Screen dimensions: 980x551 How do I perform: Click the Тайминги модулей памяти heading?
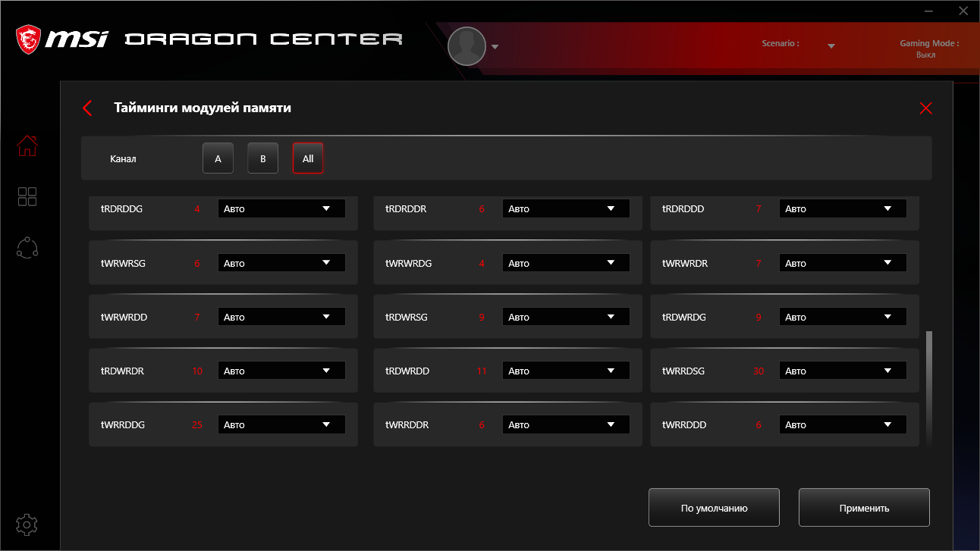tap(203, 108)
